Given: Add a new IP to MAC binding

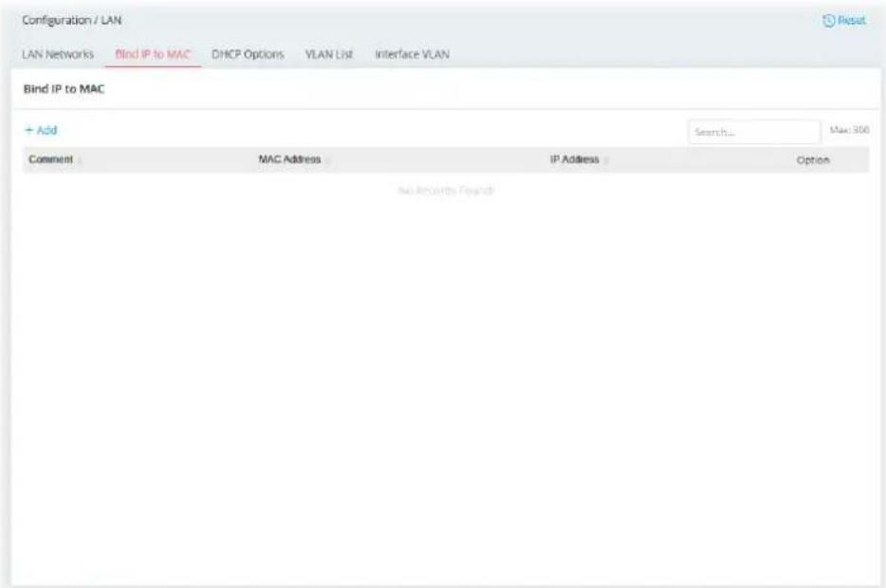Looking at the screenshot, I should pyautogui.click(x=41, y=130).
